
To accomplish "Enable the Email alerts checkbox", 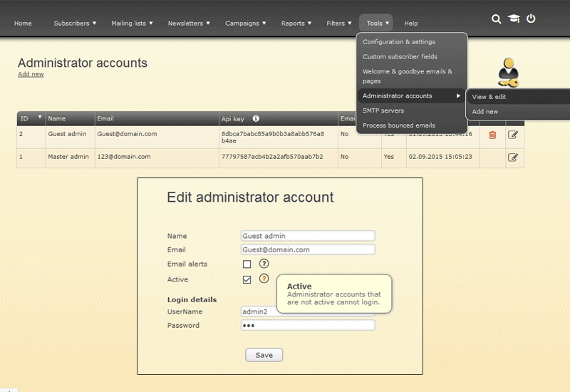I will pyautogui.click(x=247, y=264).
